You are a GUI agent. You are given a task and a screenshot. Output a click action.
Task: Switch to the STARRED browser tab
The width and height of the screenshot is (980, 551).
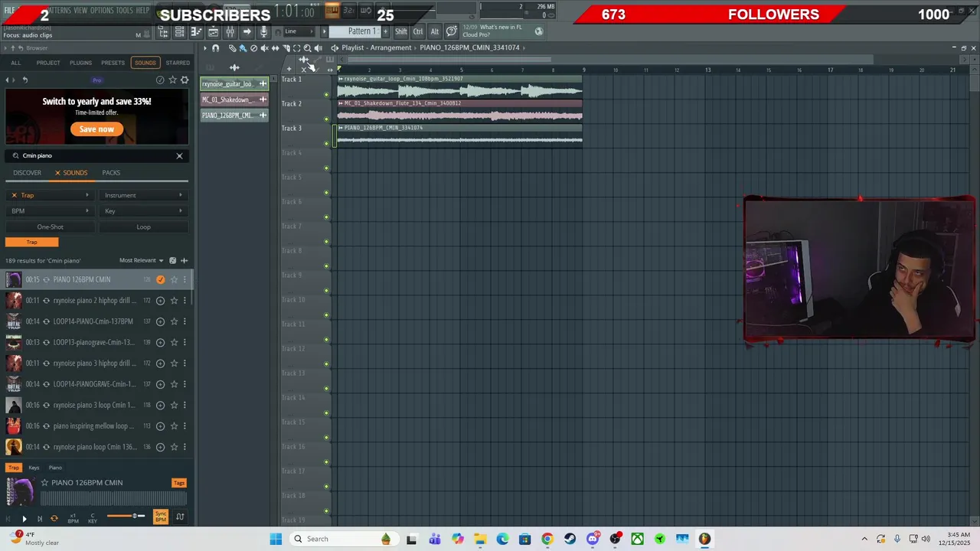(x=178, y=63)
